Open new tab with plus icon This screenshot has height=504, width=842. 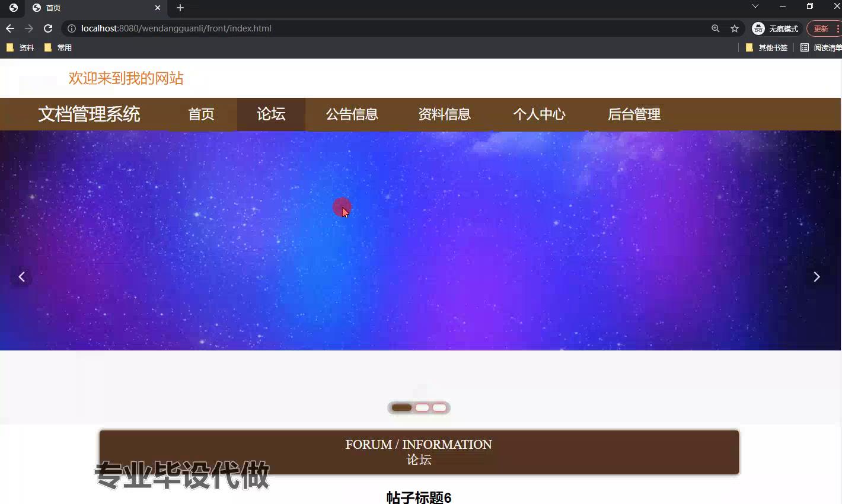coord(180,8)
